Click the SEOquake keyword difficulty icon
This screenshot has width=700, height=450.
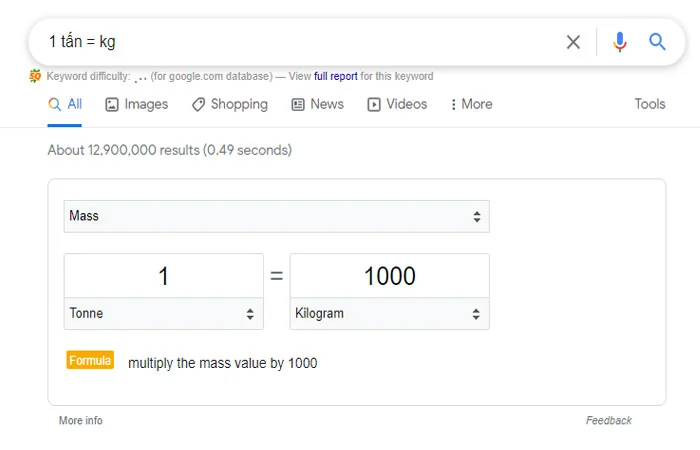(35, 76)
